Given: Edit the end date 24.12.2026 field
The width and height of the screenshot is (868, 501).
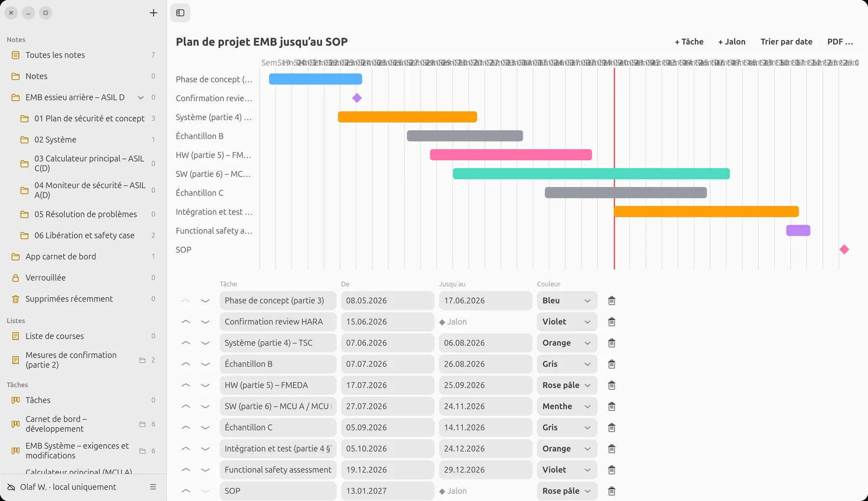Looking at the screenshot, I should coord(486,449).
